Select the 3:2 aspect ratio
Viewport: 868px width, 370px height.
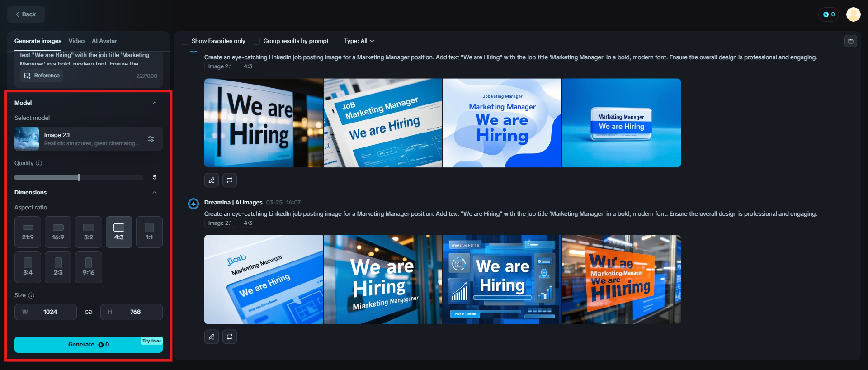click(x=89, y=232)
